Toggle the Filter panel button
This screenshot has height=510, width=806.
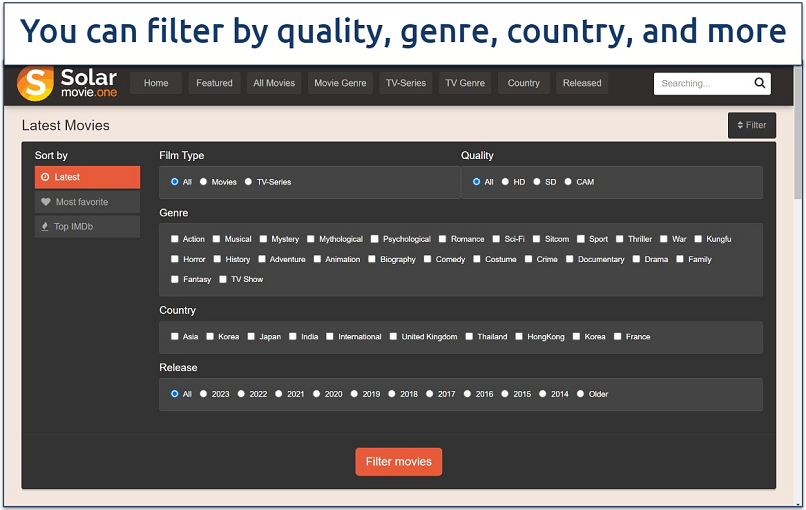(752, 125)
